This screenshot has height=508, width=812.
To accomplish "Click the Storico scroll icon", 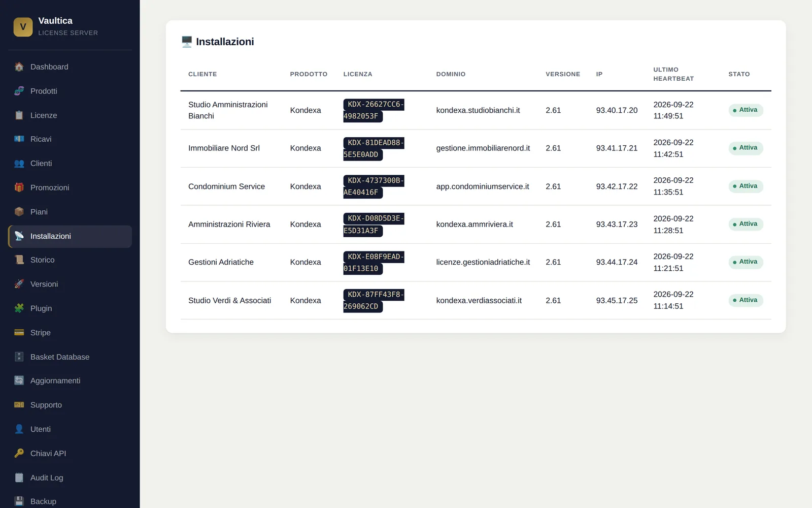I will (x=19, y=260).
